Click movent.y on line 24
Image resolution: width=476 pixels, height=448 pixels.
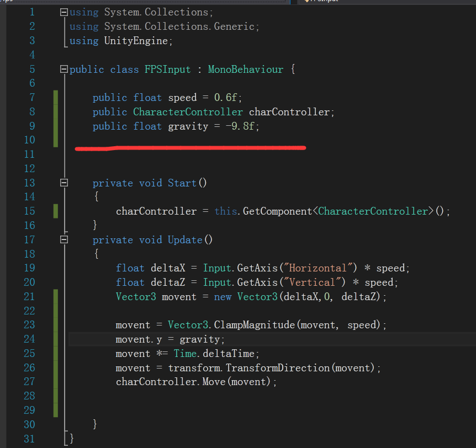click(x=139, y=339)
